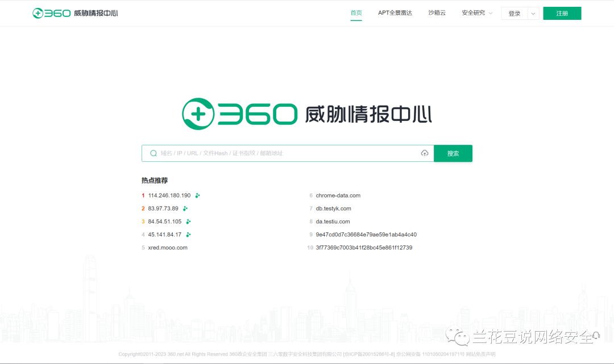This screenshot has height=364, width=614.
Task: Open hot item 45.141.84.17
Action: click(164, 235)
